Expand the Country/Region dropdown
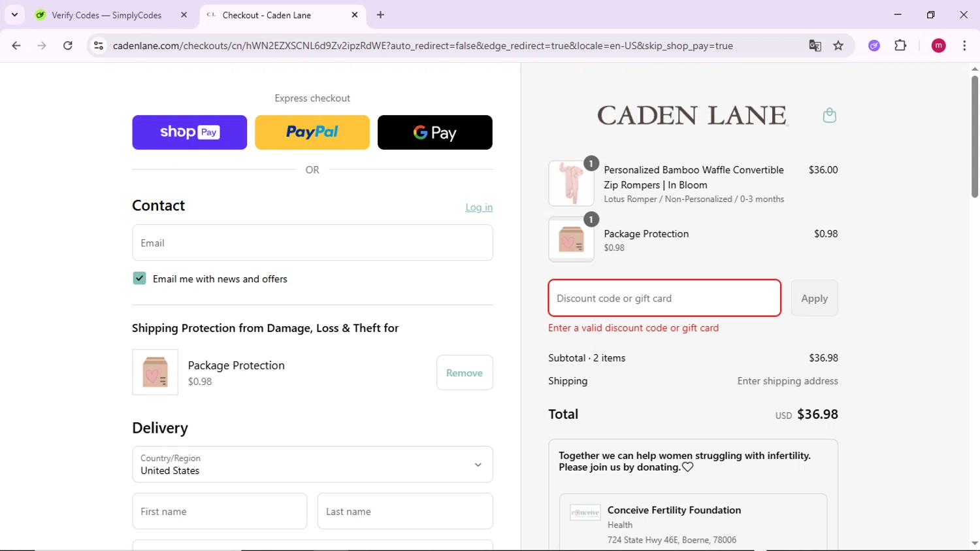 pos(312,464)
